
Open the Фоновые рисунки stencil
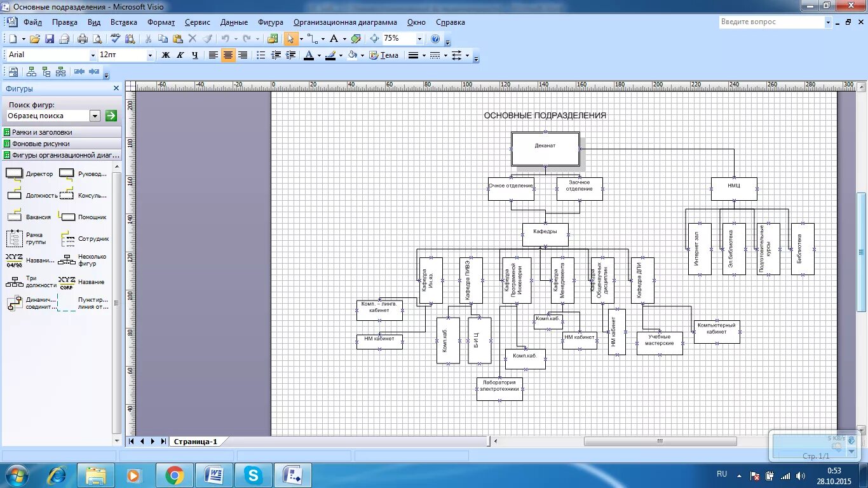pyautogui.click(x=61, y=144)
